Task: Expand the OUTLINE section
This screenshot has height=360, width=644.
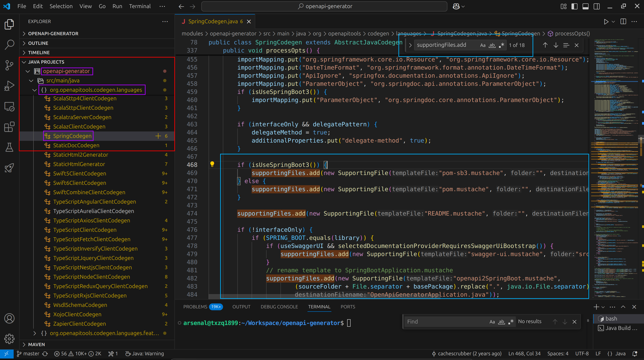Action: click(x=38, y=43)
